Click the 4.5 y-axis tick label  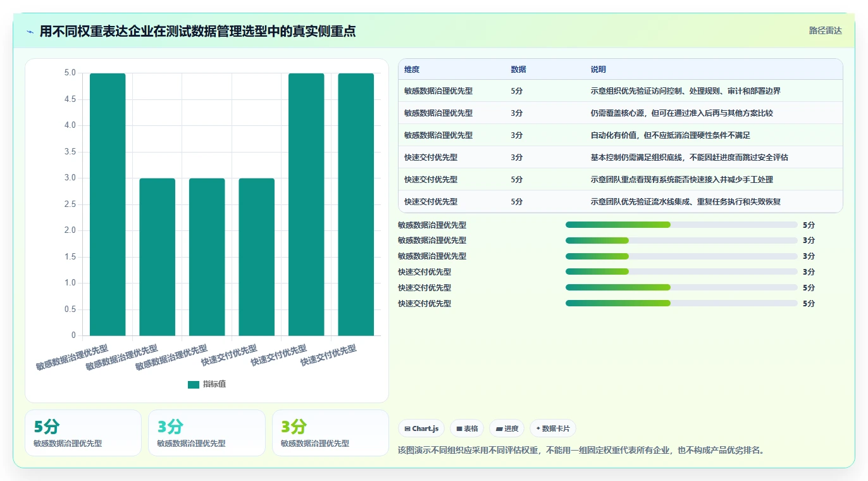[70, 99]
